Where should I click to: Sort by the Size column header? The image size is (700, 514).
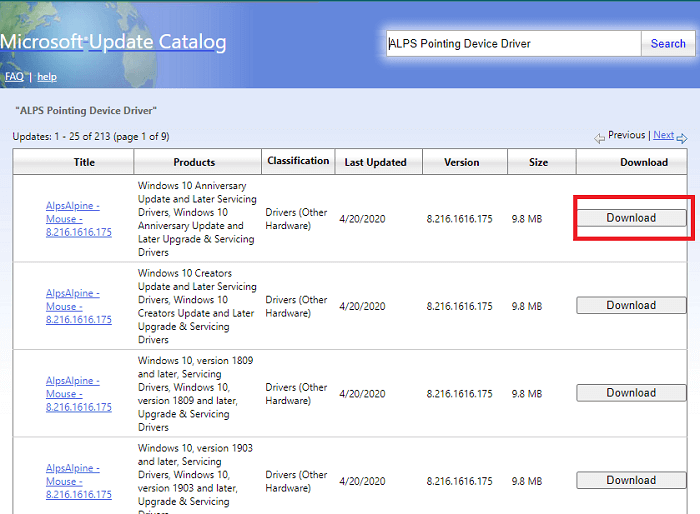click(x=540, y=162)
